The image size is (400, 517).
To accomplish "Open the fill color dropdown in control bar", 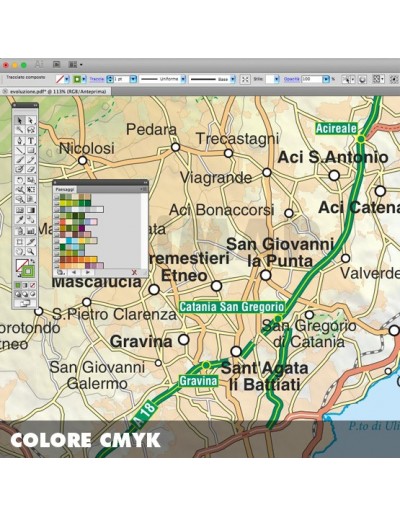I will [67, 79].
